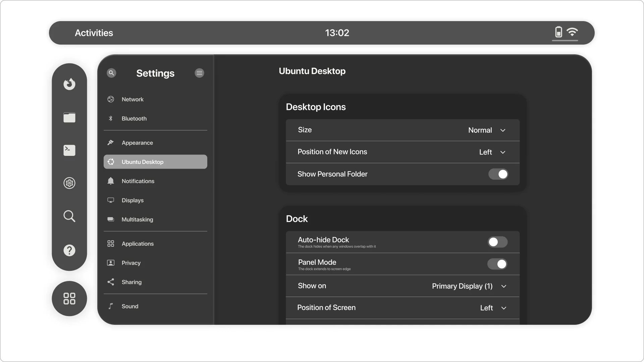Image resolution: width=644 pixels, height=362 pixels.
Task: Click the Privacy icon
Action: [111, 263]
